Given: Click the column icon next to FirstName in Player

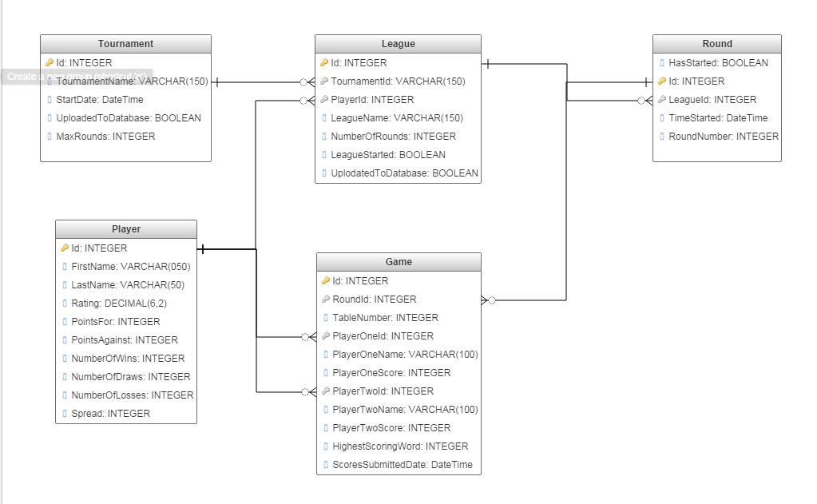Looking at the screenshot, I should tap(66, 267).
